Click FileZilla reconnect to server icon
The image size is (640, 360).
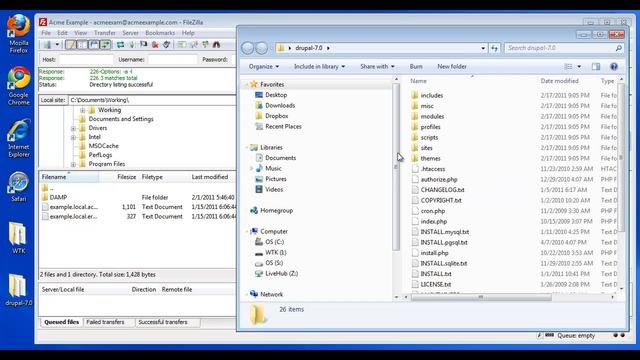(166, 44)
